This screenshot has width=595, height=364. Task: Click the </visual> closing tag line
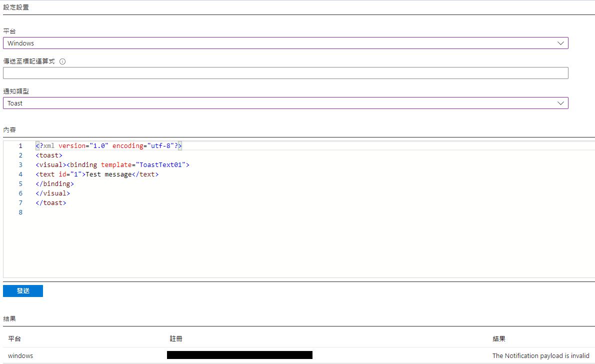(x=52, y=193)
